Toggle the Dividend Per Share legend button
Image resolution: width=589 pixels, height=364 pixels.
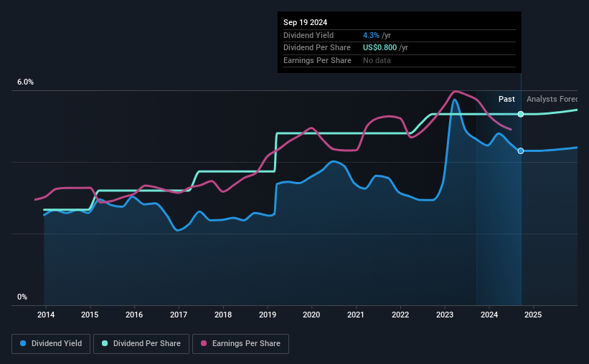[x=141, y=344]
